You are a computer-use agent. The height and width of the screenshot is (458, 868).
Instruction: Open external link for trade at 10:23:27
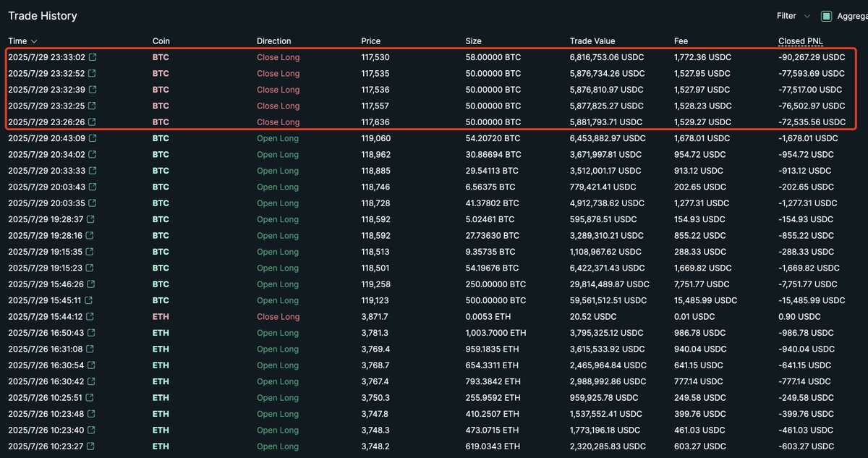coord(89,446)
